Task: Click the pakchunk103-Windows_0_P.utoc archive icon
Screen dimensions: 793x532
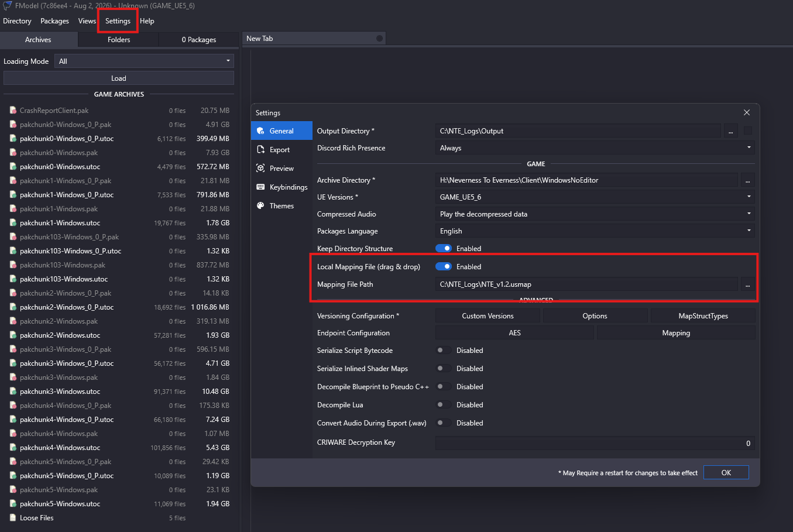Action: click(x=13, y=251)
